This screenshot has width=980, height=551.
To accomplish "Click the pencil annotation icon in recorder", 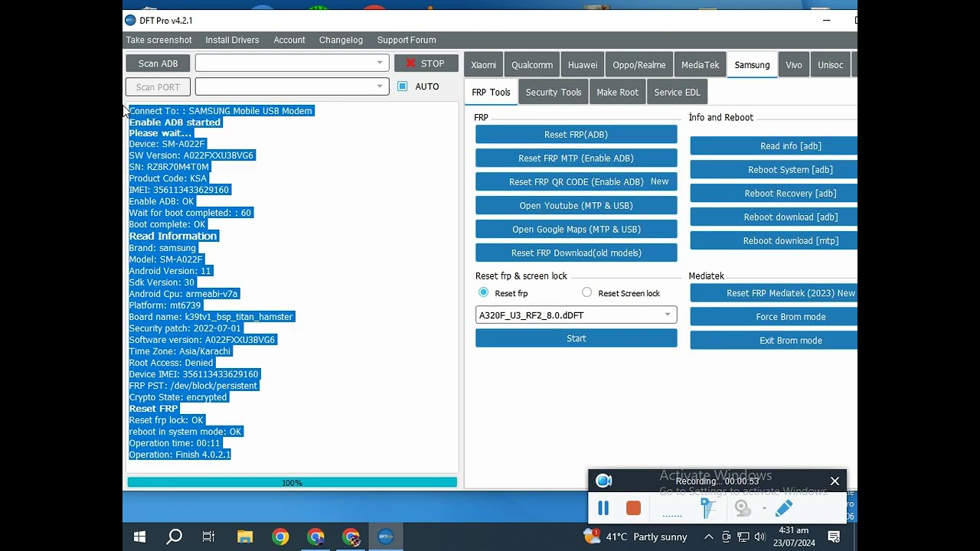I will pyautogui.click(x=783, y=508).
